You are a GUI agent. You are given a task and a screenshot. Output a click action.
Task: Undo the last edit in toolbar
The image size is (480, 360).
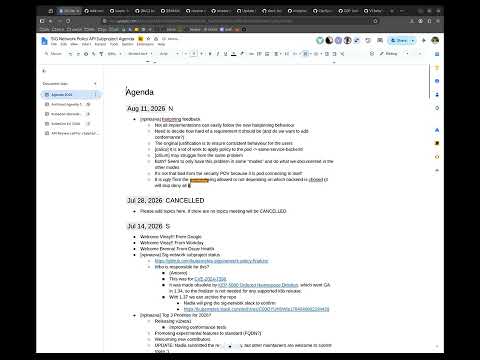(70, 54)
